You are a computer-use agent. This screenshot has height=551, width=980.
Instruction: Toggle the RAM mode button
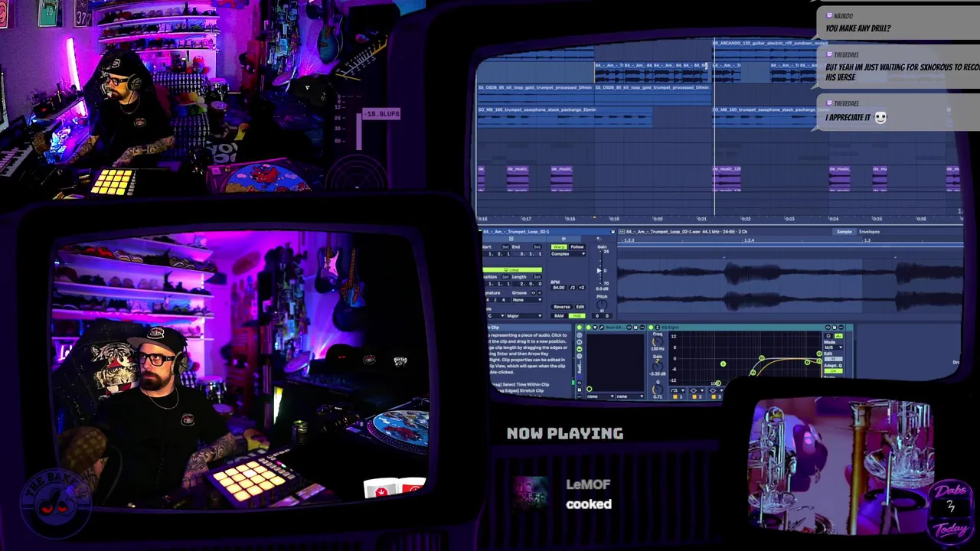pos(559,316)
